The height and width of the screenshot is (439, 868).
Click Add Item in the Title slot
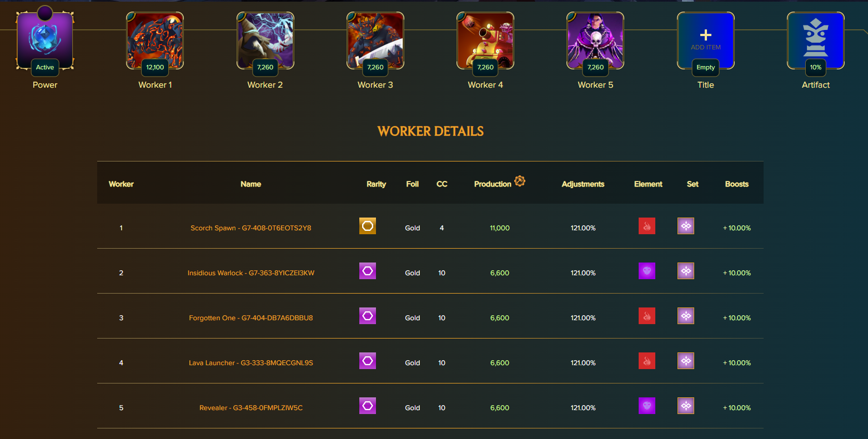706,40
